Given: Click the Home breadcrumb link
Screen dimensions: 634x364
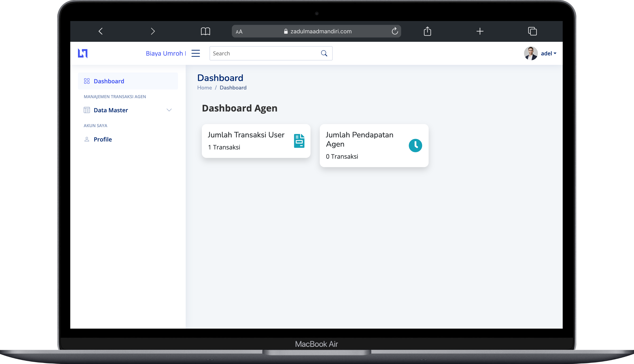Looking at the screenshot, I should tap(204, 88).
